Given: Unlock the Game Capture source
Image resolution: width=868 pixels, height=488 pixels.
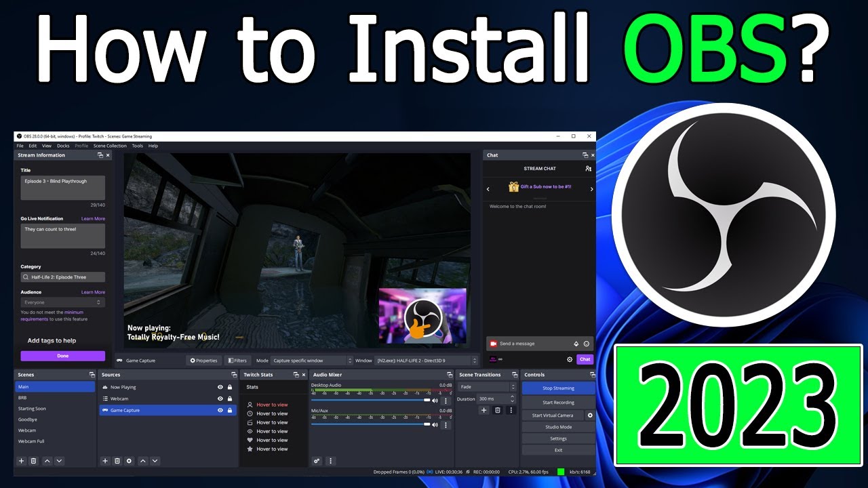Looking at the screenshot, I should [x=230, y=410].
